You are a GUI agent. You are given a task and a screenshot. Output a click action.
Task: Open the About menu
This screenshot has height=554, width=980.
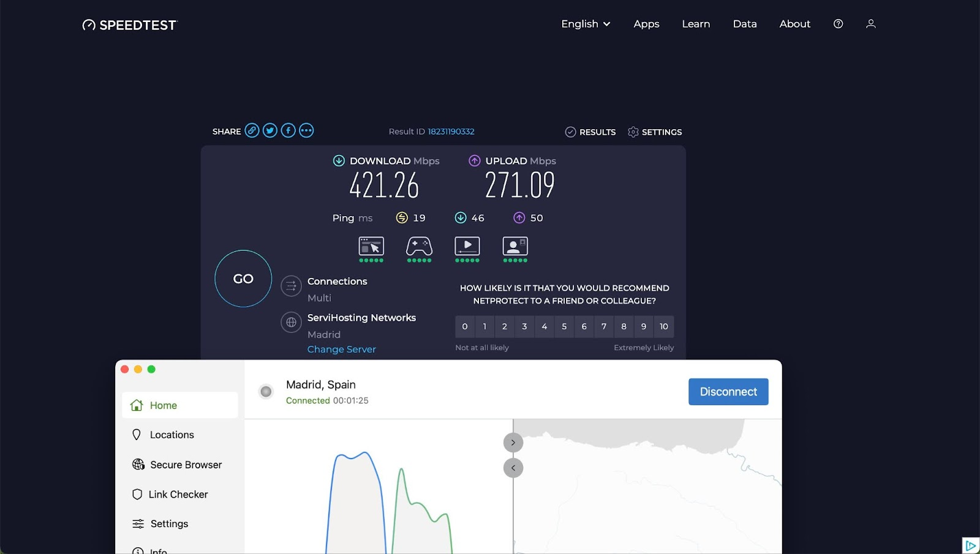point(795,24)
